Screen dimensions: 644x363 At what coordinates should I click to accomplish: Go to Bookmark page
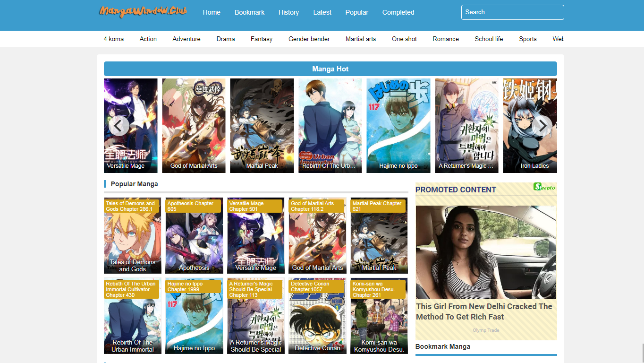pos(249,12)
